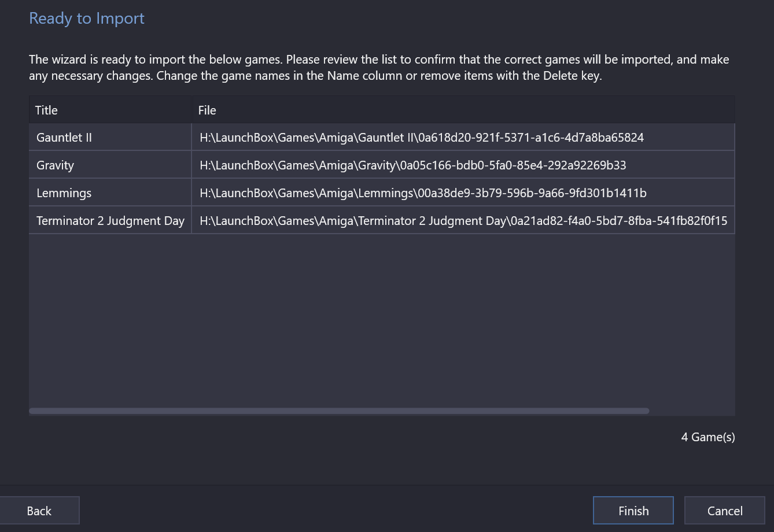Click the Gauntlet II file path cell

(463, 138)
